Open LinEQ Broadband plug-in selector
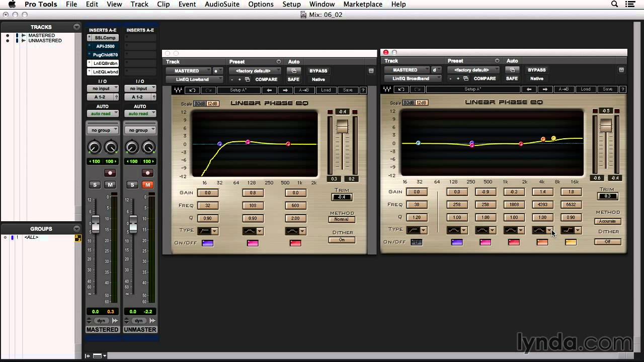 pos(413,78)
